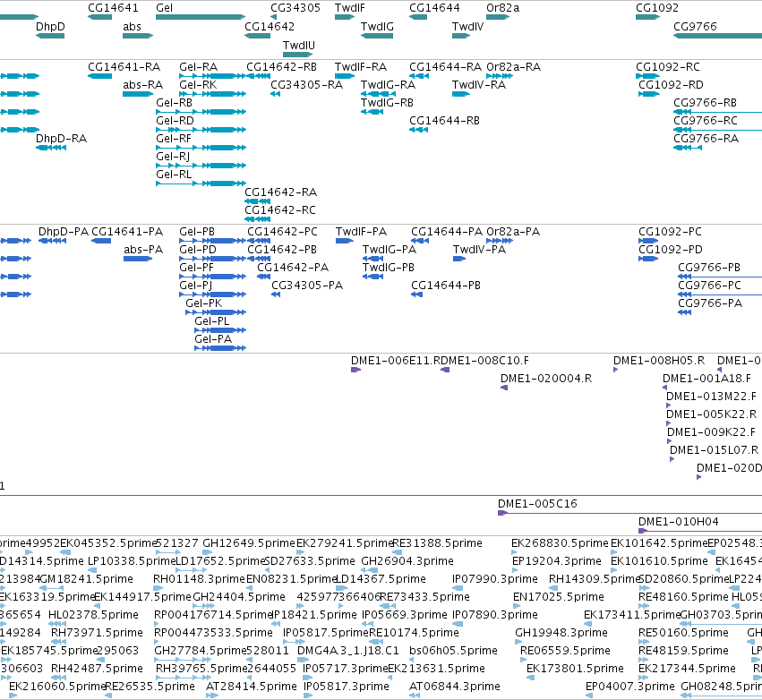Open protein CG14644-PA
Image resolution: width=762 pixels, height=700 pixels.
tap(447, 232)
